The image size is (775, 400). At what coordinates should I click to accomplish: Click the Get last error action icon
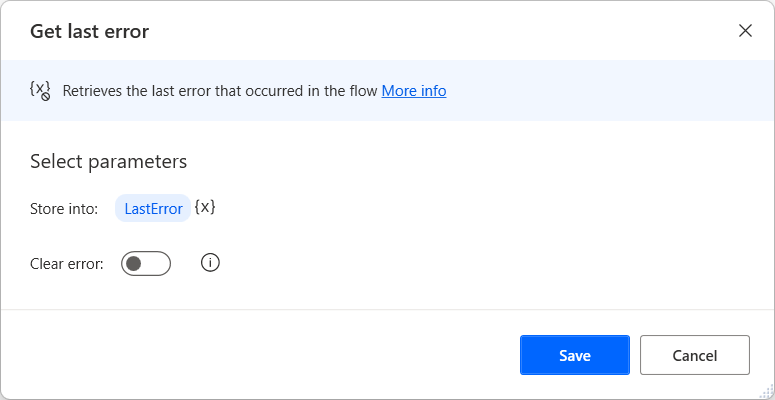(x=40, y=90)
